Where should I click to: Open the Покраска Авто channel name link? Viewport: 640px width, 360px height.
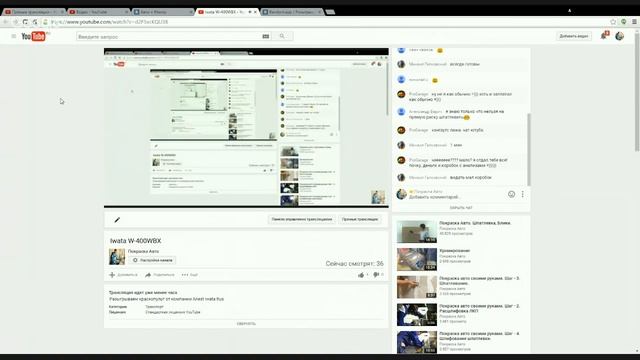point(143,251)
